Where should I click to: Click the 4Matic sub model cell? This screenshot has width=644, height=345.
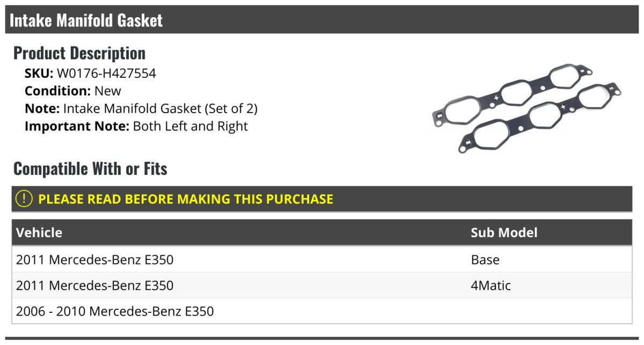coord(491,285)
